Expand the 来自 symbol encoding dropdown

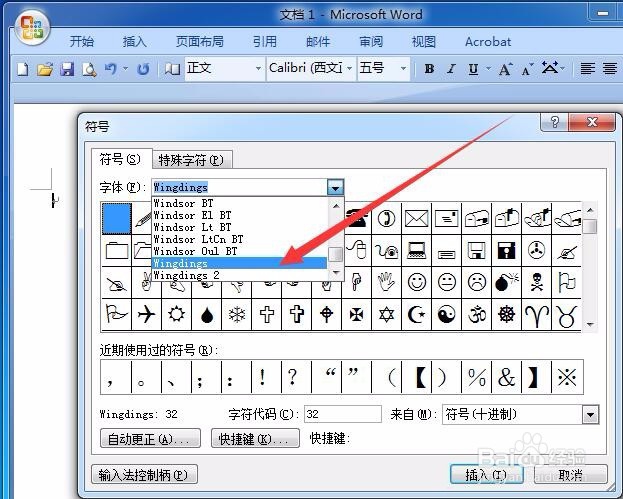[x=590, y=415]
